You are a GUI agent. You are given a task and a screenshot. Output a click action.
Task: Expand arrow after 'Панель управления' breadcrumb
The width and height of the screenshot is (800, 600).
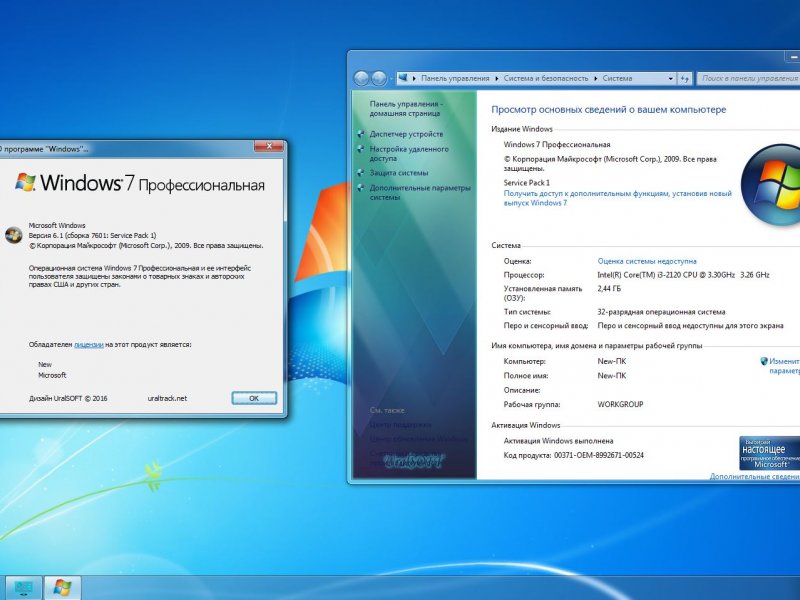tap(496, 79)
